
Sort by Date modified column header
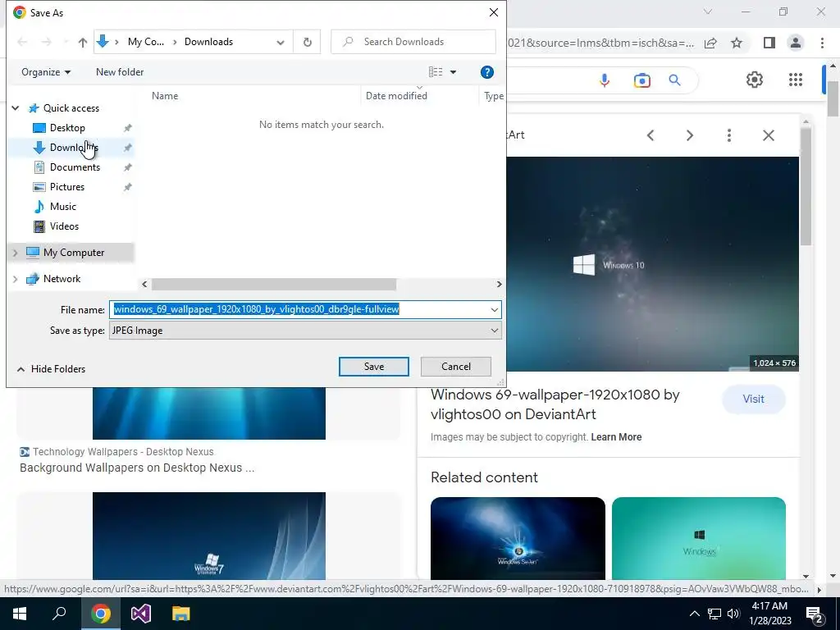pyautogui.click(x=396, y=96)
